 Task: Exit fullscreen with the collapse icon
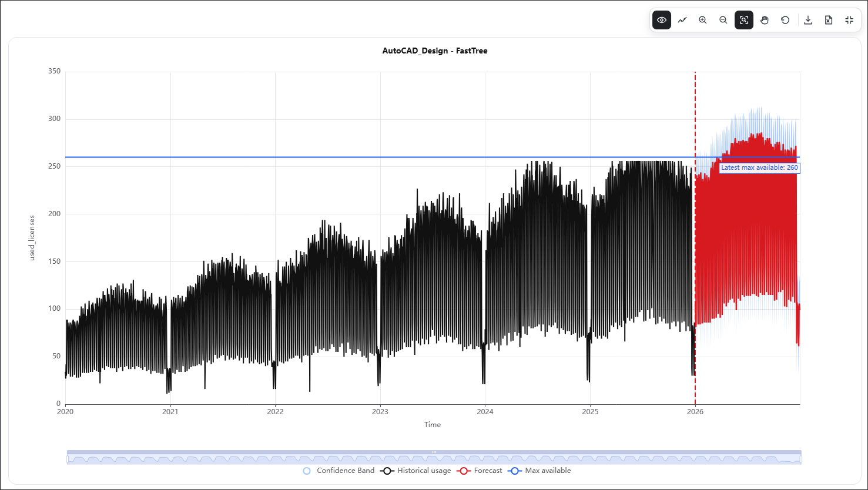(x=849, y=20)
